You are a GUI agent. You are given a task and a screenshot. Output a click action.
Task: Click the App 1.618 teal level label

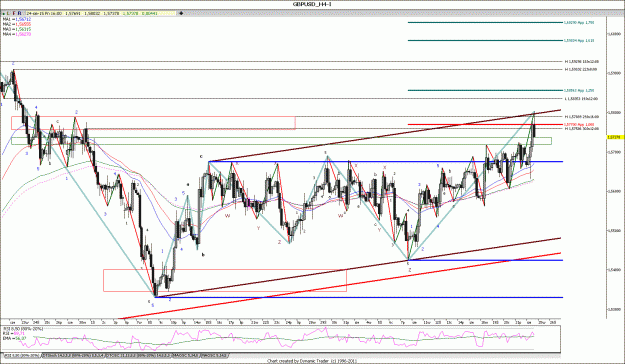click(x=579, y=40)
